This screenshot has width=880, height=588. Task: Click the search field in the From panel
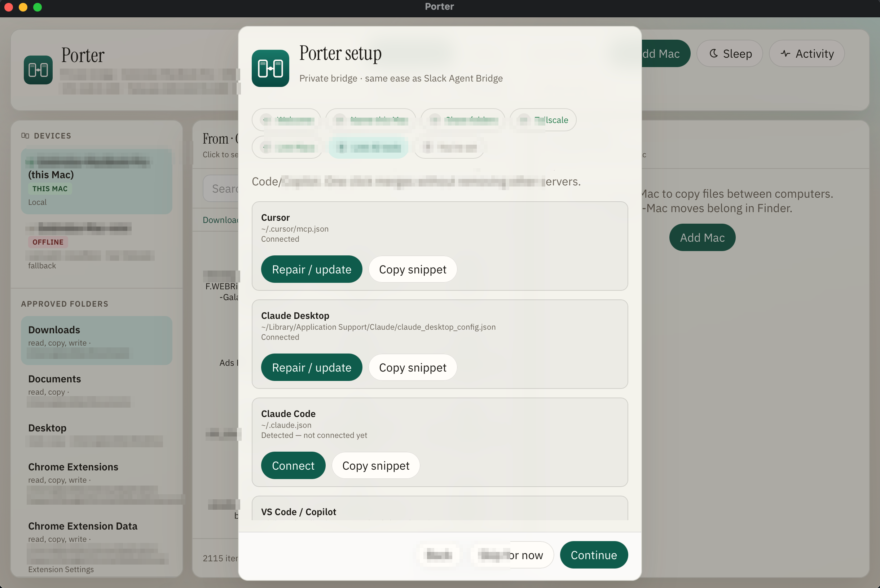click(221, 188)
